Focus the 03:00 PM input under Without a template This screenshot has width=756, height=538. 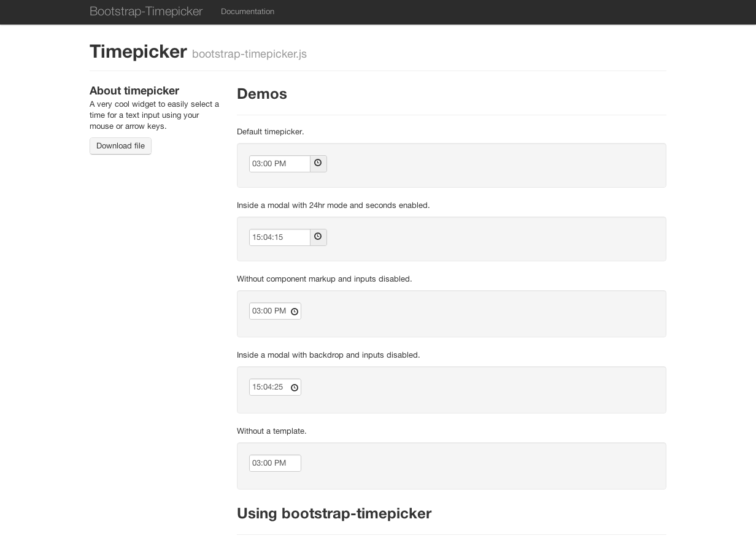275,463
